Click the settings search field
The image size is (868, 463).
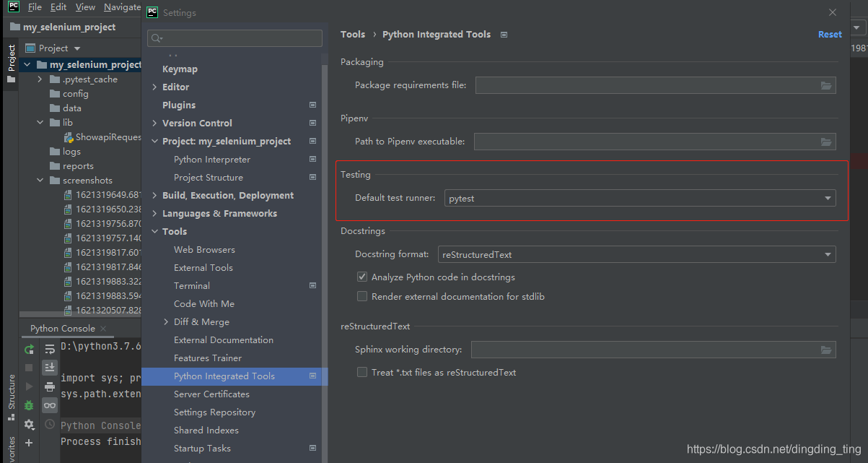[x=234, y=38]
